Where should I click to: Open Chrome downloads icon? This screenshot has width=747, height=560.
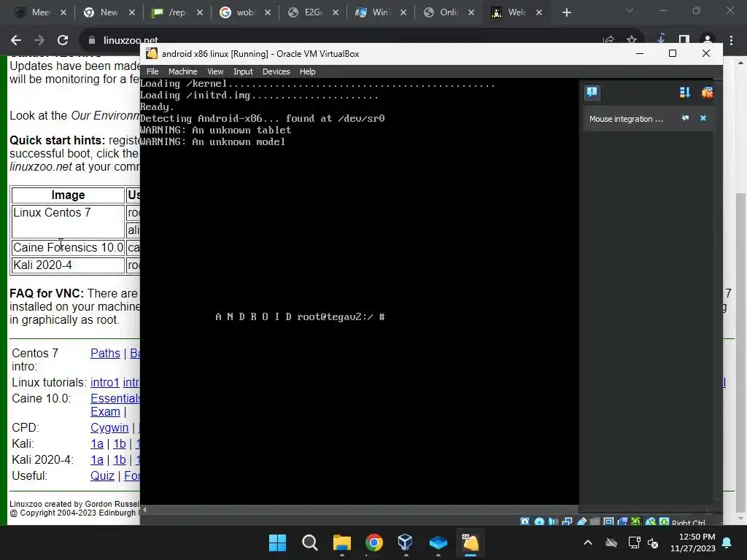pos(661,39)
